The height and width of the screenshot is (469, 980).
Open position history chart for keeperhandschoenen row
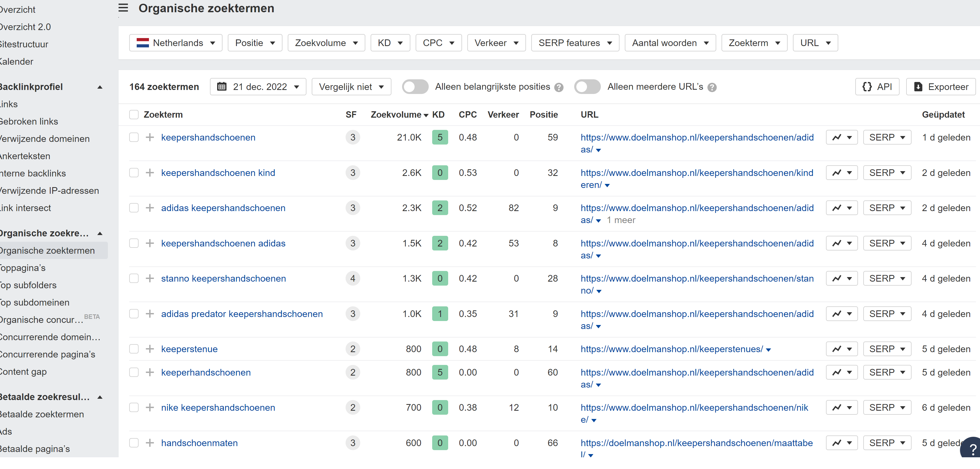click(x=841, y=372)
